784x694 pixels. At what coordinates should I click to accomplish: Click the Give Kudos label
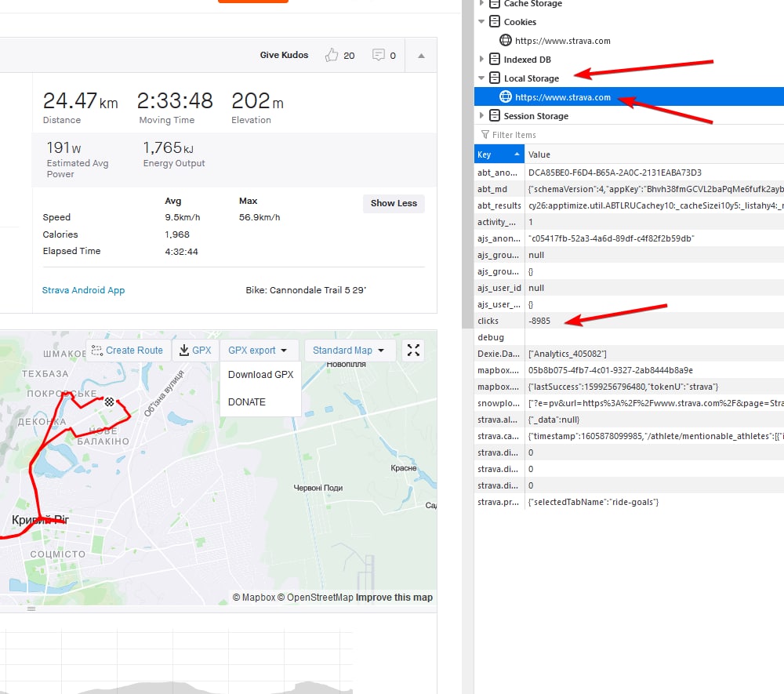[x=284, y=55]
